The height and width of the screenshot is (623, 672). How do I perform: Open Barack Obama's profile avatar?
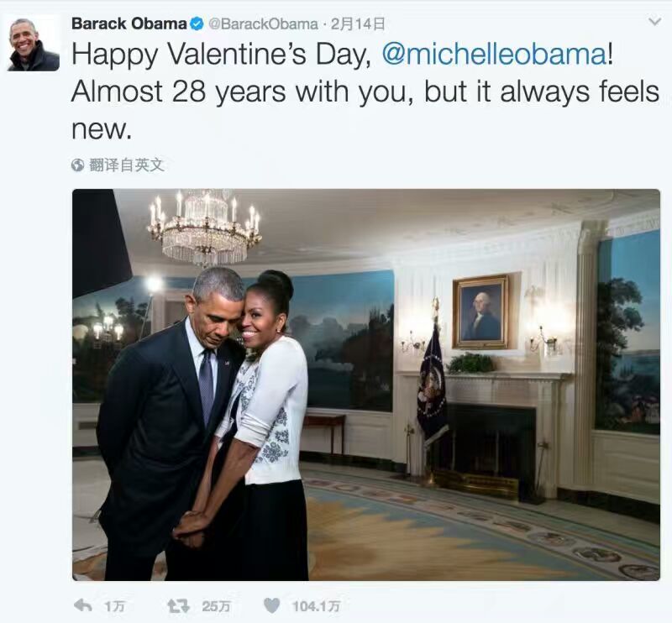34,43
